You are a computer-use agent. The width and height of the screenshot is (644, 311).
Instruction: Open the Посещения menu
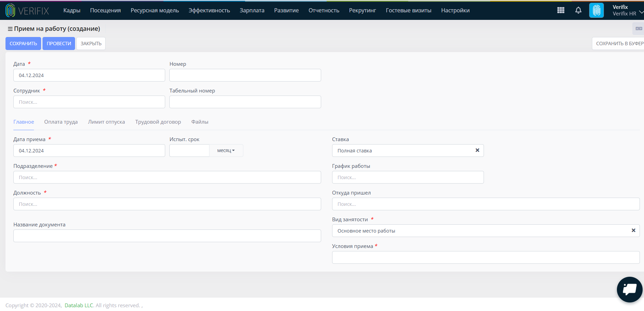[106, 11]
